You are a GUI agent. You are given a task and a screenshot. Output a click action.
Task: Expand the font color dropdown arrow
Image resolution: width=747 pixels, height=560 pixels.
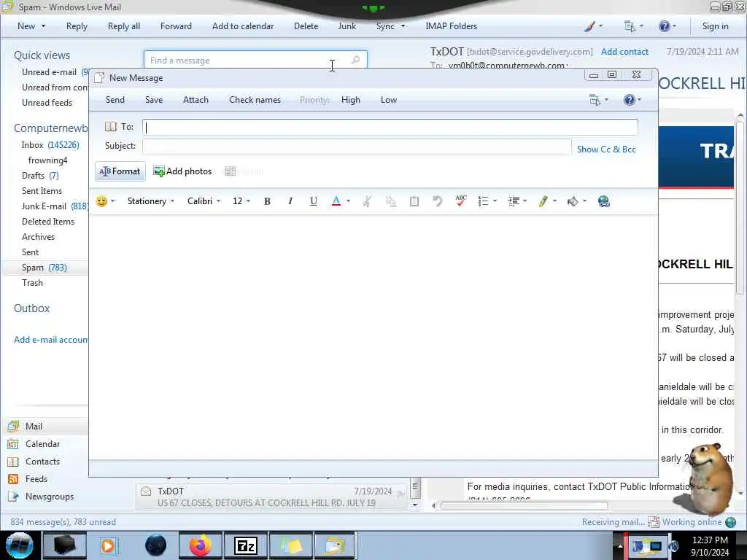coord(348,201)
